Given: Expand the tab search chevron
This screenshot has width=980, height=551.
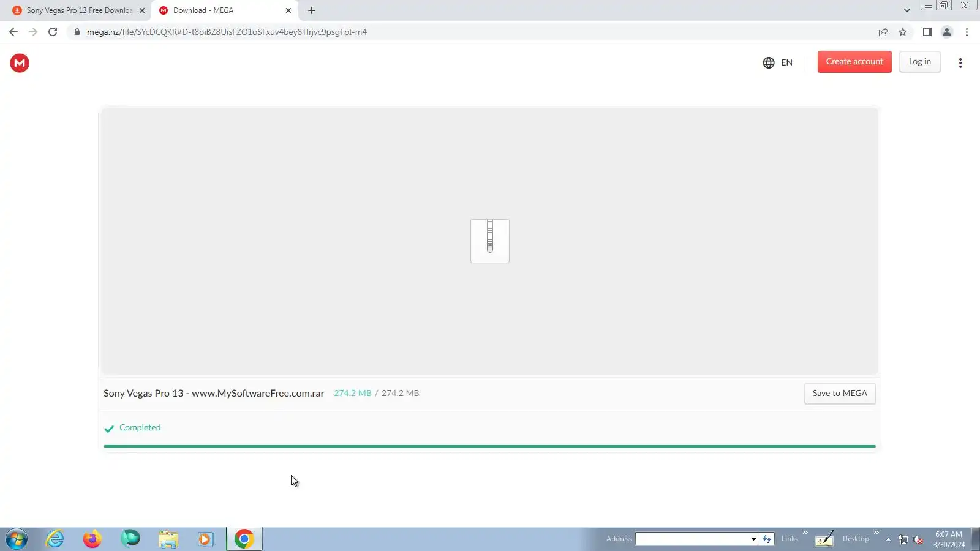Looking at the screenshot, I should pyautogui.click(x=907, y=10).
